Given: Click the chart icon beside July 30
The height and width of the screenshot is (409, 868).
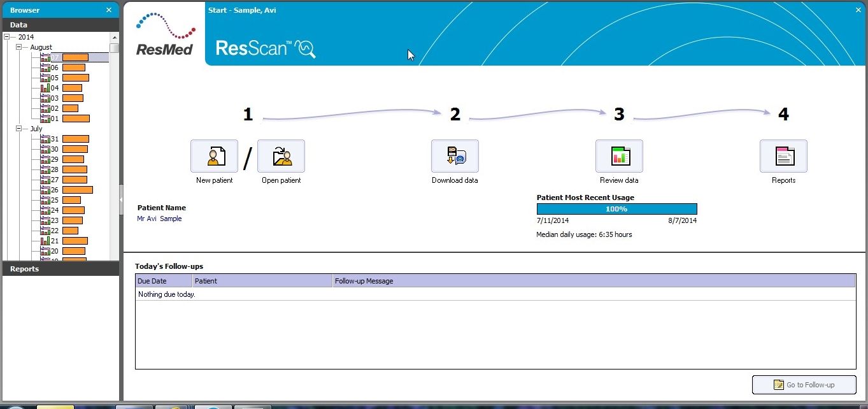Looking at the screenshot, I should [x=45, y=149].
